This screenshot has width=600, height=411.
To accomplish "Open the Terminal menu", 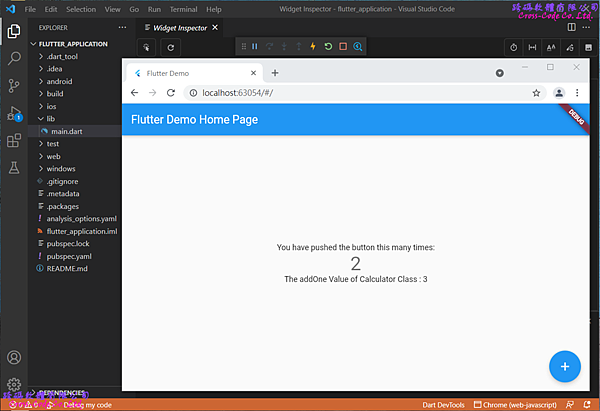I will click(x=183, y=9).
